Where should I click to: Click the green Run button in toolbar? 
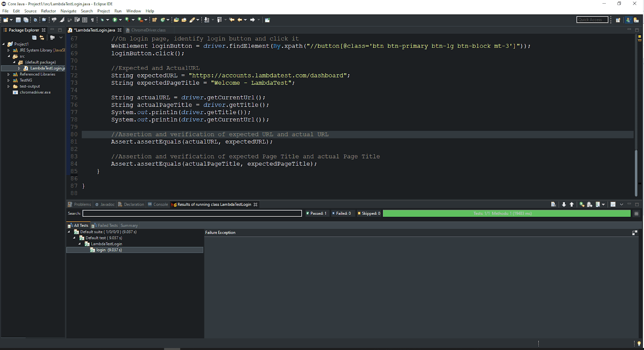click(115, 20)
